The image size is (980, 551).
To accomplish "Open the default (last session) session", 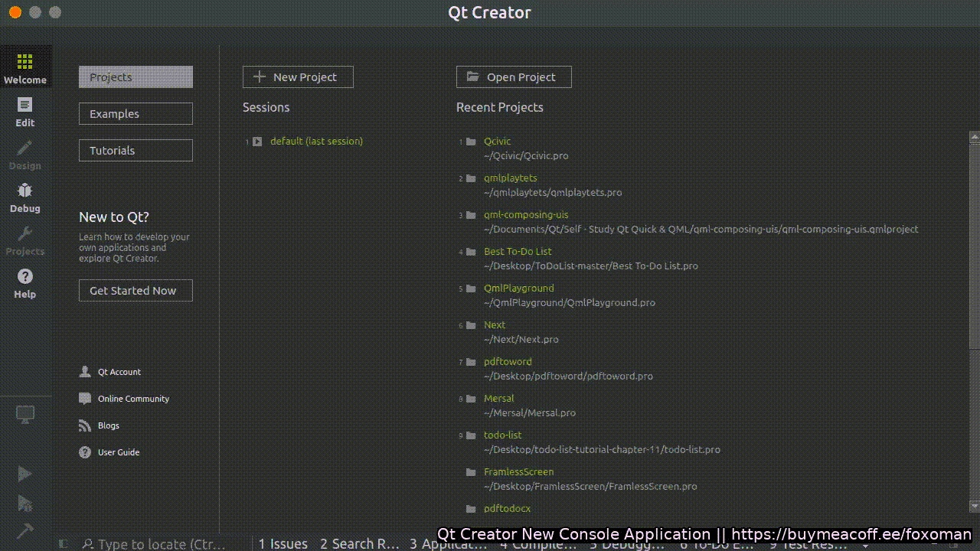I will tap(316, 141).
